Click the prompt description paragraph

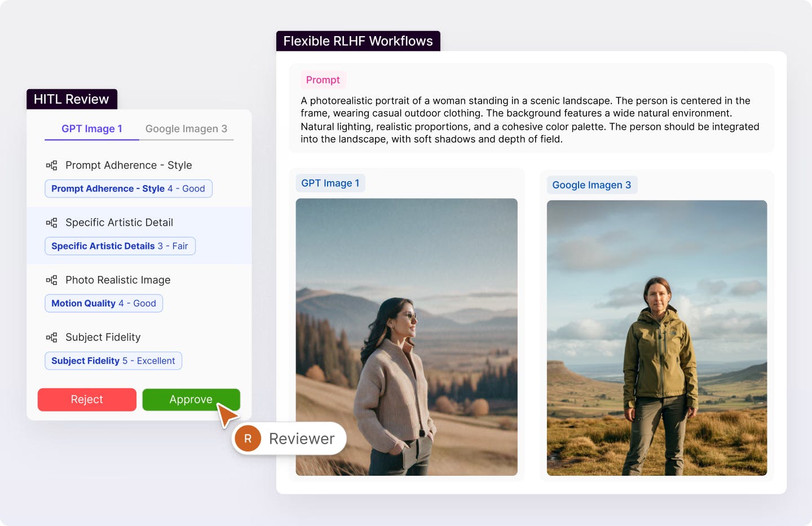530,120
